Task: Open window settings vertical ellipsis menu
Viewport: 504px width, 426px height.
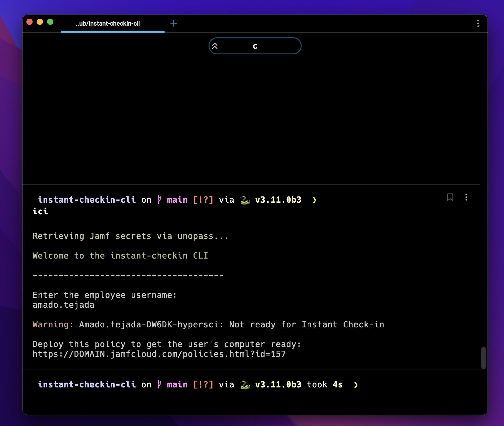Action: 478,23
